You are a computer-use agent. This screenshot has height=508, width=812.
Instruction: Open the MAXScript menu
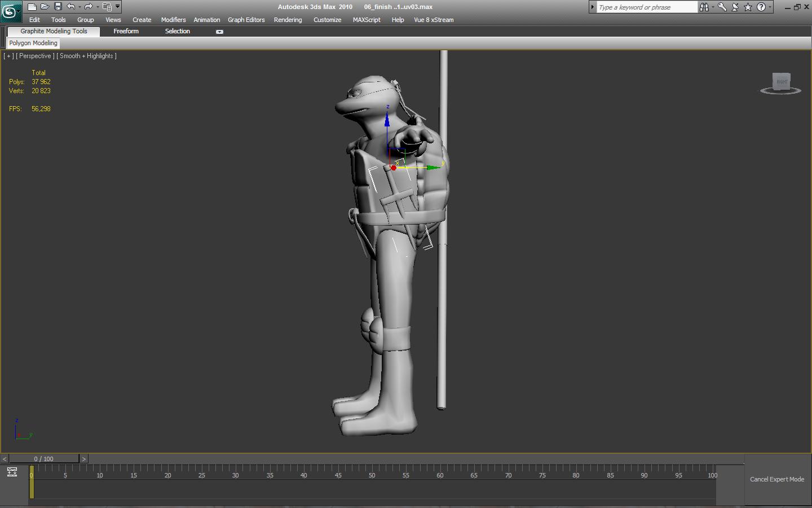coord(367,20)
